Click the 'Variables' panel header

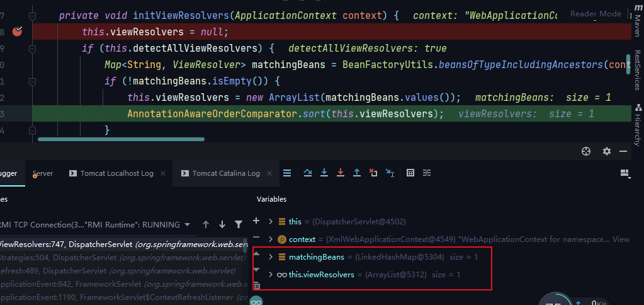pos(271,199)
